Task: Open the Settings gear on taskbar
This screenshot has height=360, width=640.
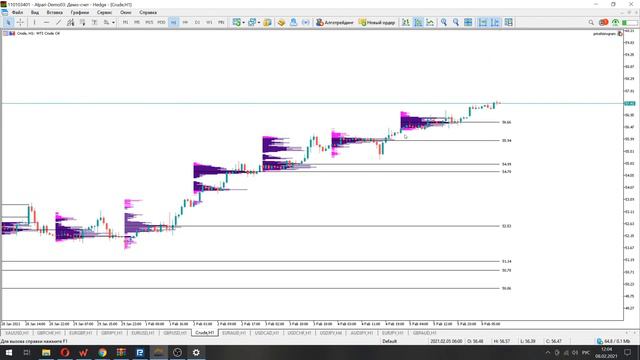Action: 196,352
